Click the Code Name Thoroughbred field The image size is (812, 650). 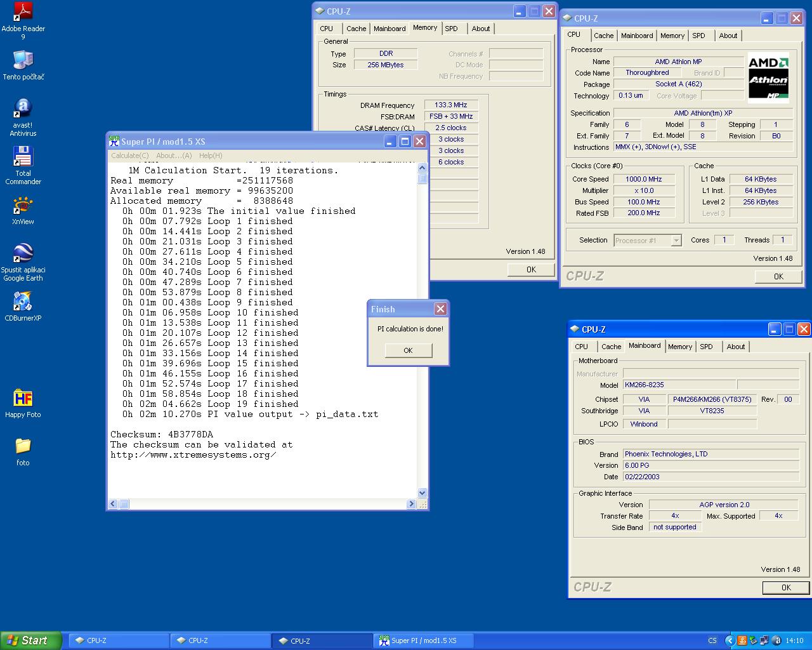[647, 72]
